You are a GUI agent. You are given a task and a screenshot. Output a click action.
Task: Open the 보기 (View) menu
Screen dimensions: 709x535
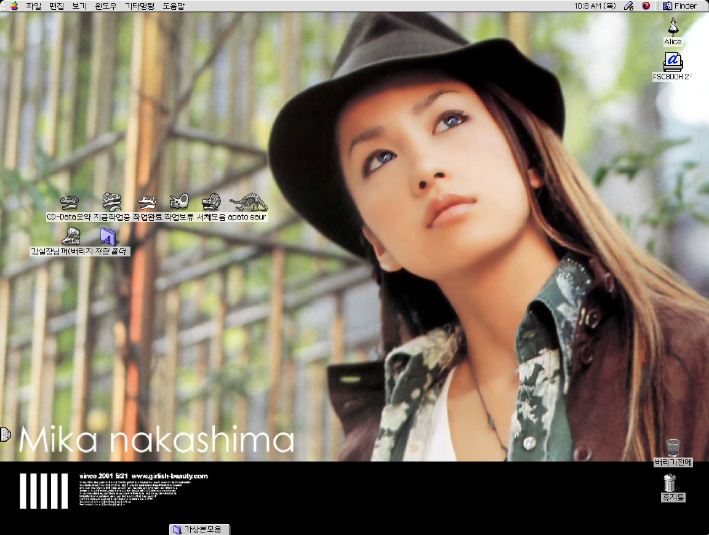click(x=79, y=6)
